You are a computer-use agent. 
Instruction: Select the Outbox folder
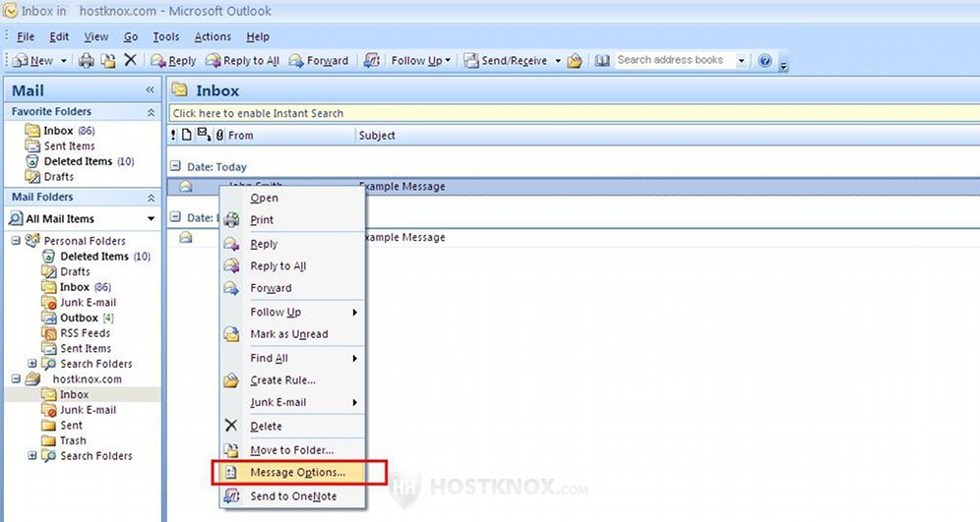pos(78,318)
